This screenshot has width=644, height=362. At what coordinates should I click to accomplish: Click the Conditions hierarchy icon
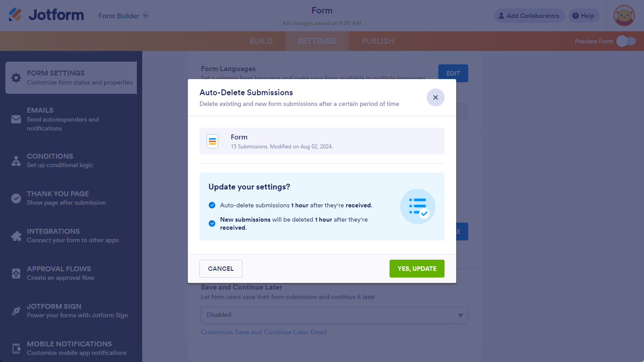click(x=16, y=161)
